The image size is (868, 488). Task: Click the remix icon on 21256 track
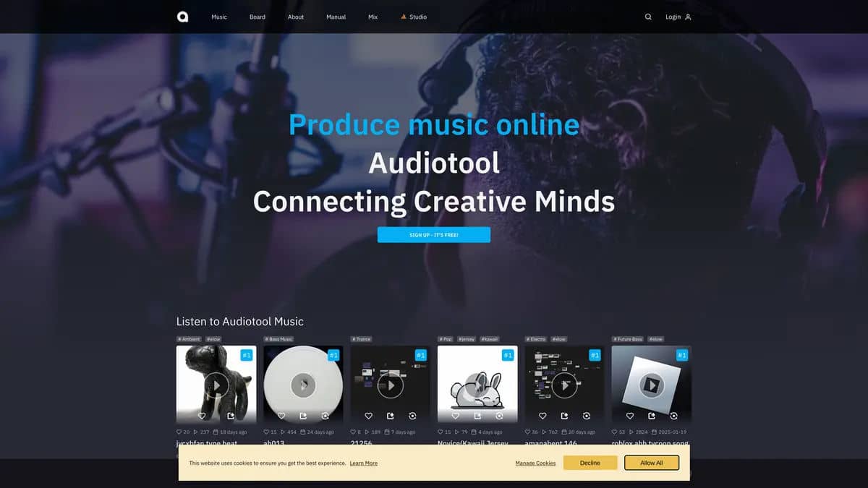tap(412, 416)
